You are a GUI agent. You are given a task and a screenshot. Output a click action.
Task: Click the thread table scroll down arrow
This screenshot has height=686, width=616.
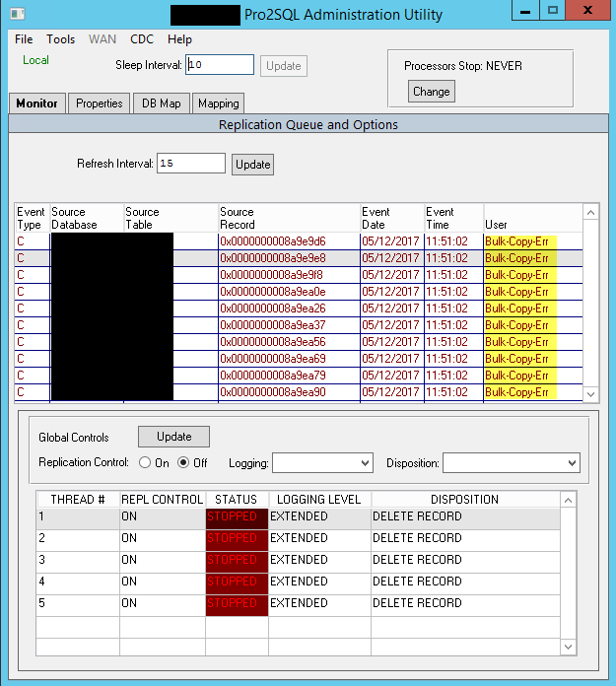pos(568,647)
